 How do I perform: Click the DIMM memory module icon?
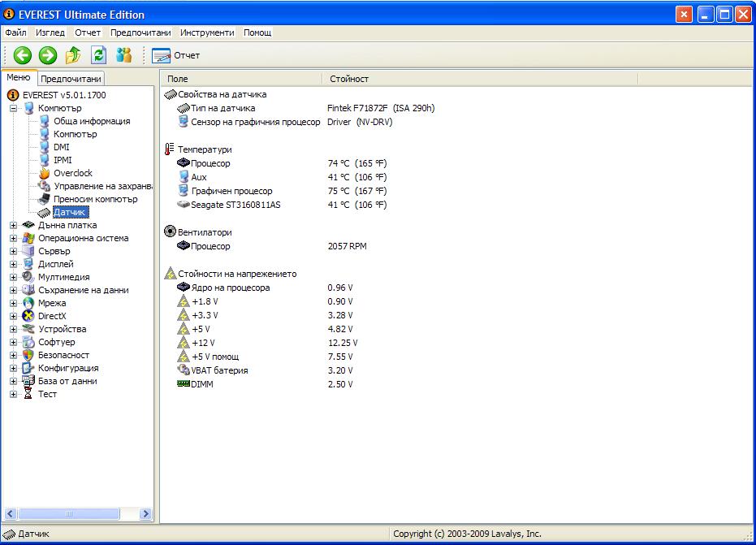(x=184, y=383)
